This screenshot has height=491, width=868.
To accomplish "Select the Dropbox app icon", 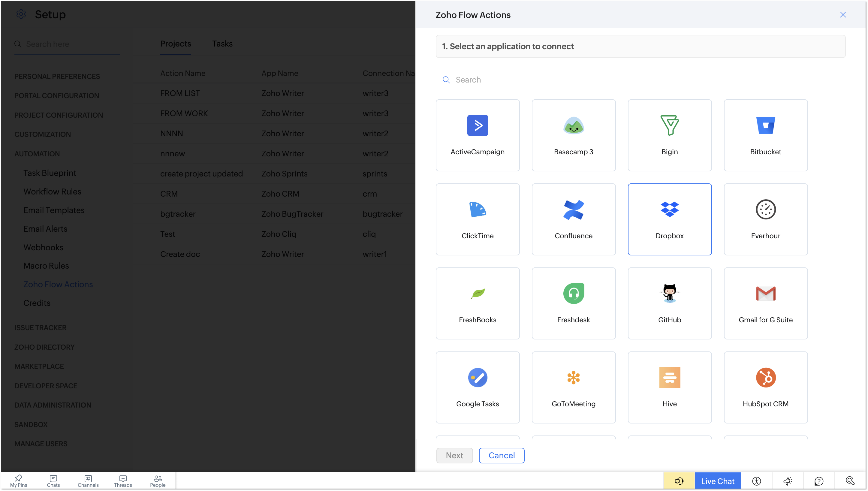I will tap(669, 209).
